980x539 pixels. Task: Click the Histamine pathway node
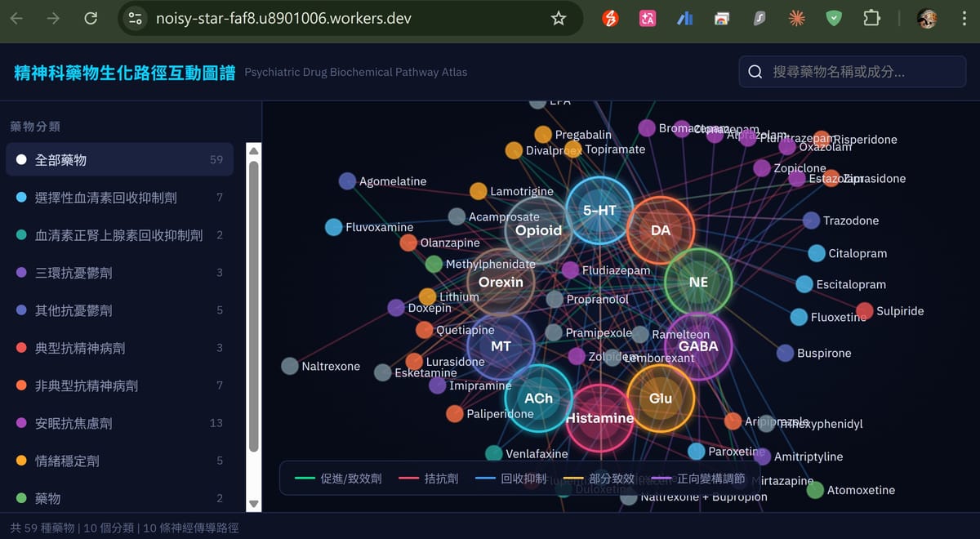pyautogui.click(x=600, y=418)
